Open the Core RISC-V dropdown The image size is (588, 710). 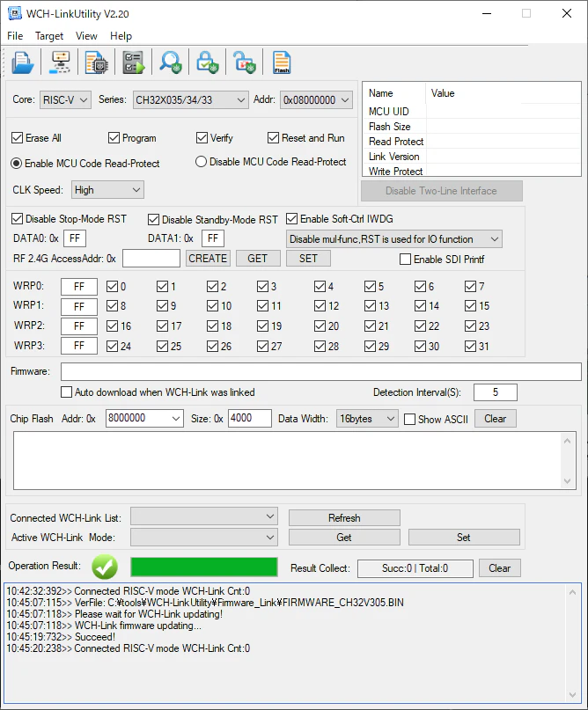point(65,100)
